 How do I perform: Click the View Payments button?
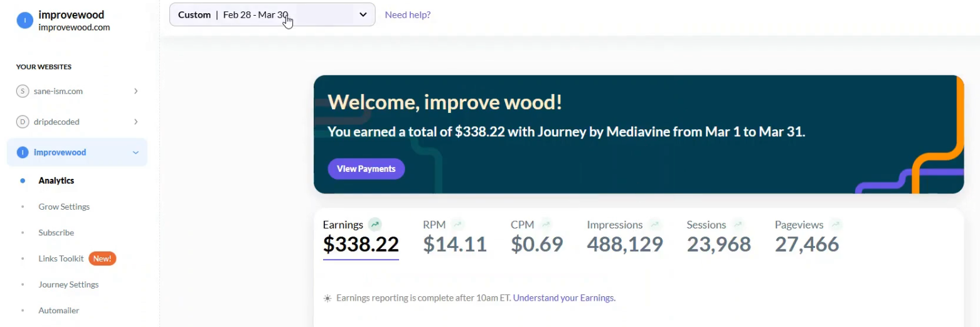(366, 169)
